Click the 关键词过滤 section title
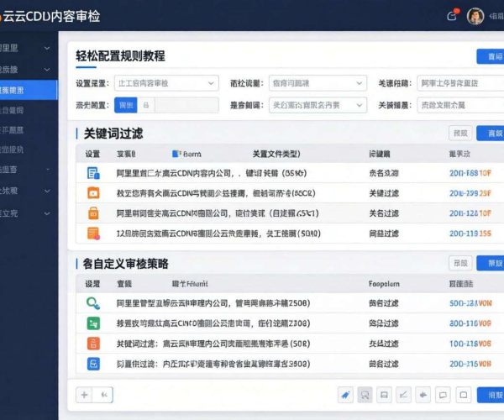 (x=113, y=134)
